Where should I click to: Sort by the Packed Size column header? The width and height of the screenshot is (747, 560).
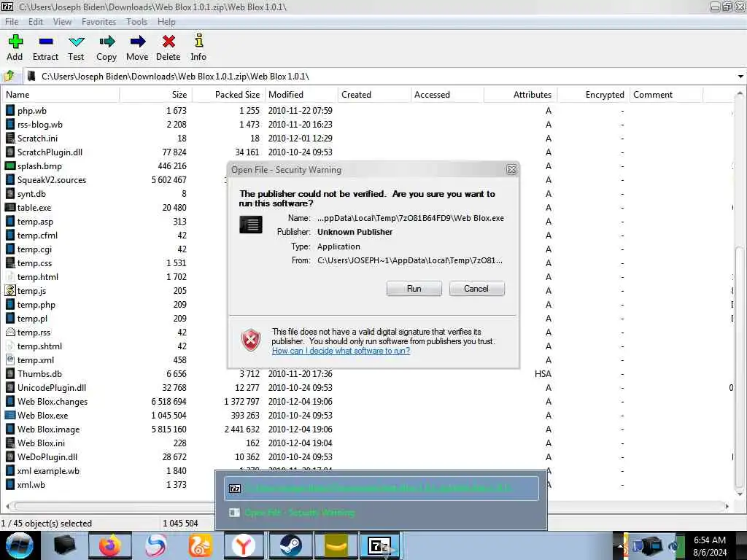[228, 95]
